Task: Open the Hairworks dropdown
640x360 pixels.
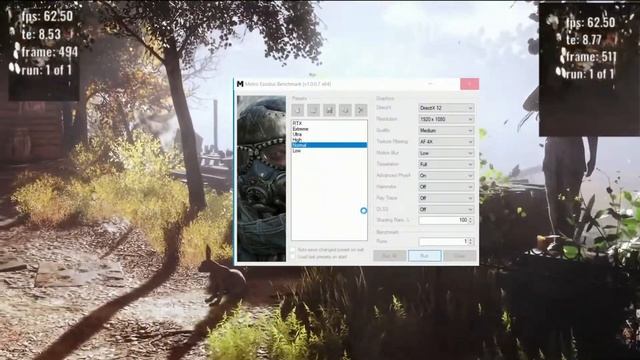Action: tap(446, 187)
